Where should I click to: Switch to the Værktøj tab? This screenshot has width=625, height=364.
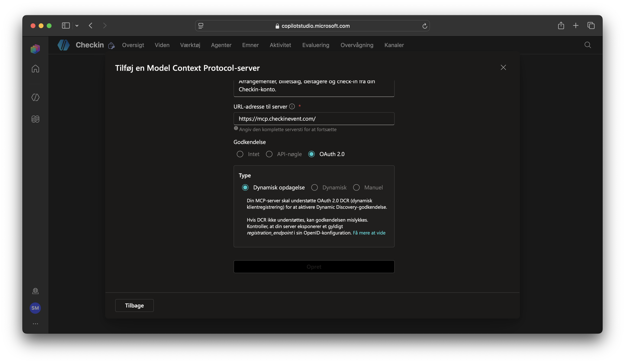pyautogui.click(x=190, y=45)
